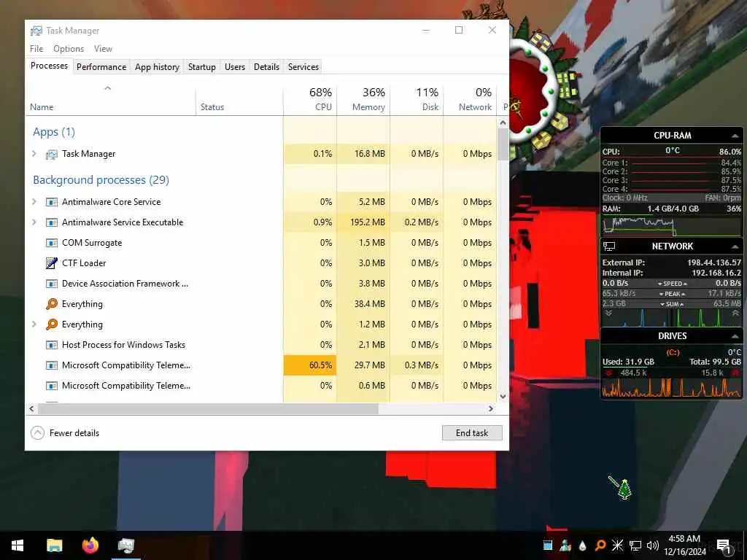Screen dimensions: 747x560
Task: Switch to the Users tab
Action: click(235, 66)
